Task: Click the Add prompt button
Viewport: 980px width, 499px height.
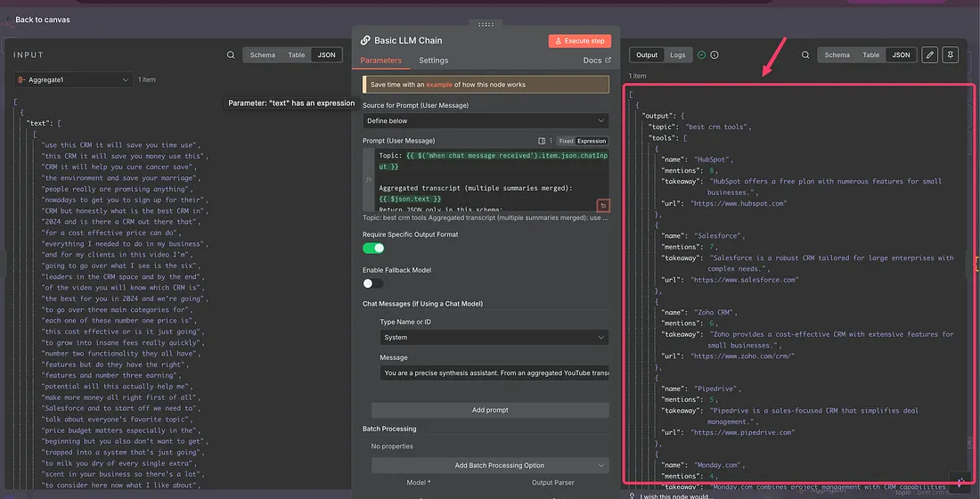Action: pos(490,410)
